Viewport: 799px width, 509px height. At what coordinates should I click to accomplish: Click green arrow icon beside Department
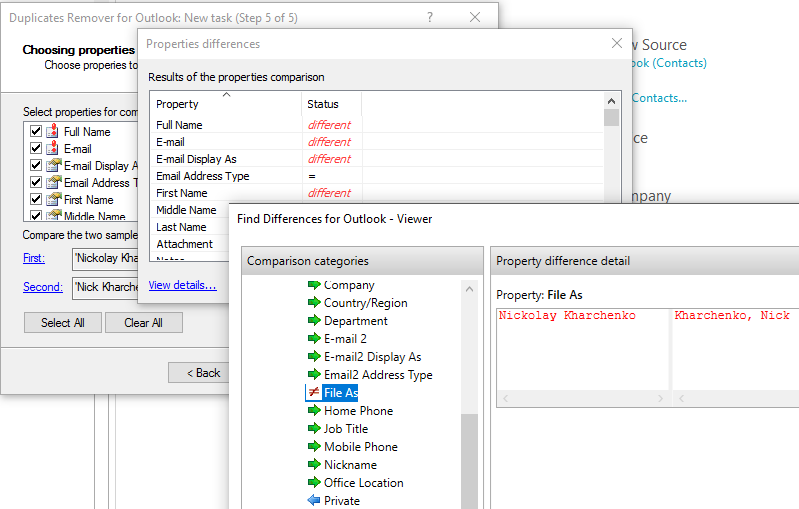(314, 320)
